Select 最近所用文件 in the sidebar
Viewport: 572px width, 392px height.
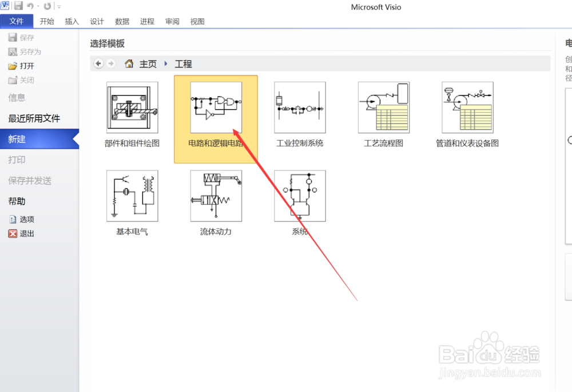34,118
